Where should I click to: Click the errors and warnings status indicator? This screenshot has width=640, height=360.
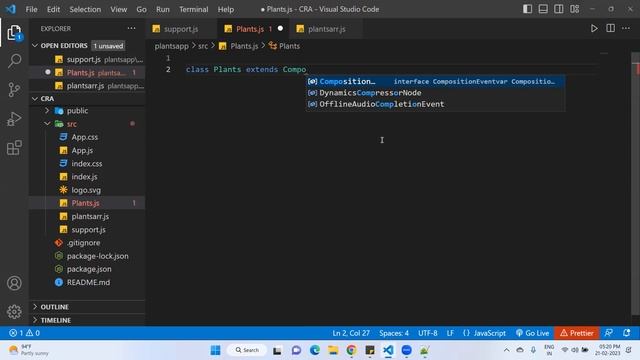coord(24,333)
